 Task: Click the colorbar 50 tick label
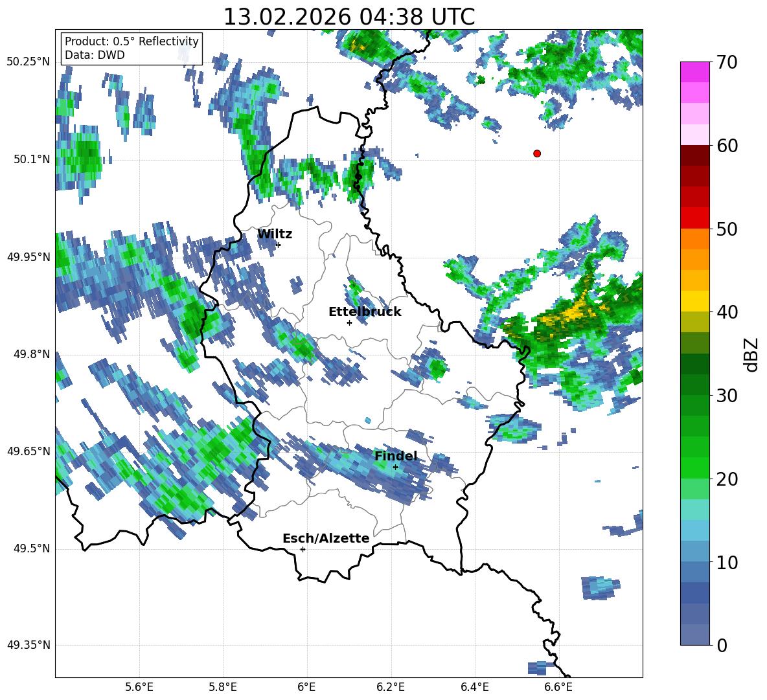pyautogui.click(x=727, y=229)
